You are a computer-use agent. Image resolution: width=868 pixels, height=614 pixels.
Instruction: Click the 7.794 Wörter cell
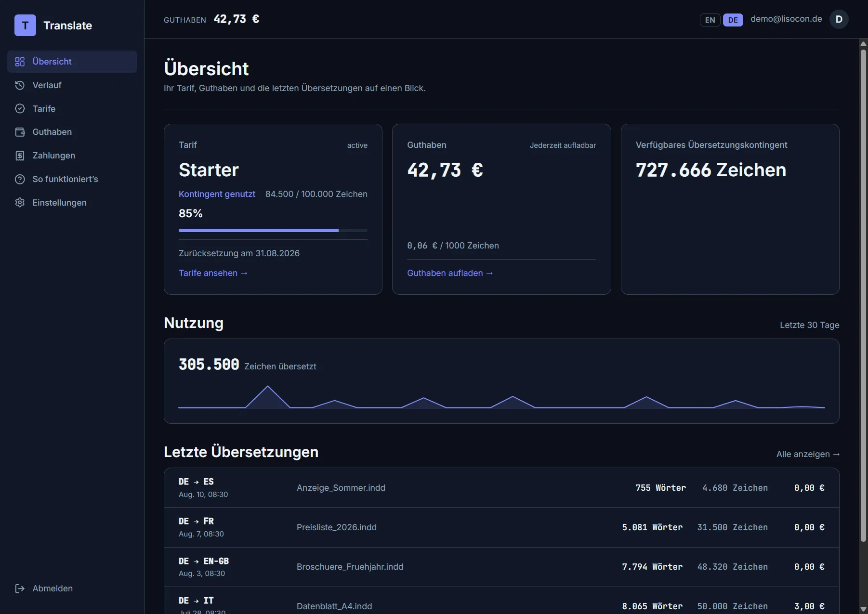click(652, 567)
